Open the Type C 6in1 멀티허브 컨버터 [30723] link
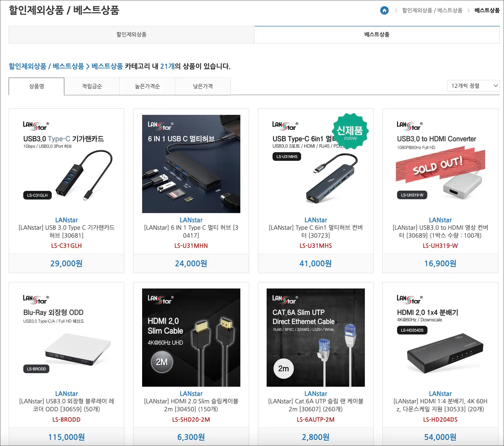 315,231
